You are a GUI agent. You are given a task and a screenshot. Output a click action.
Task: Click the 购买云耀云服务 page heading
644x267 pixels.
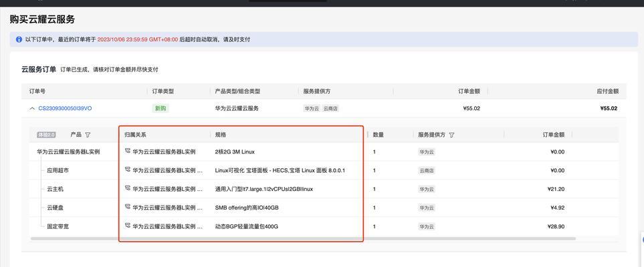pyautogui.click(x=42, y=19)
